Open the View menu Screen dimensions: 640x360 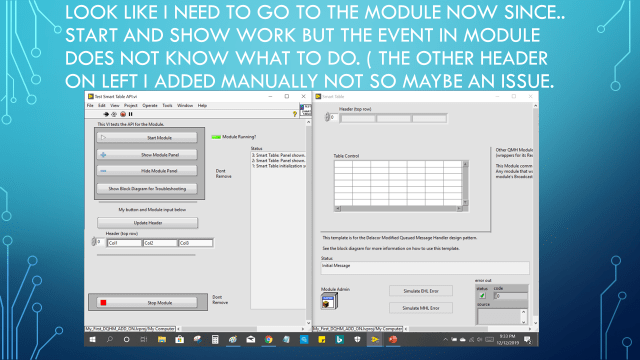coord(115,106)
